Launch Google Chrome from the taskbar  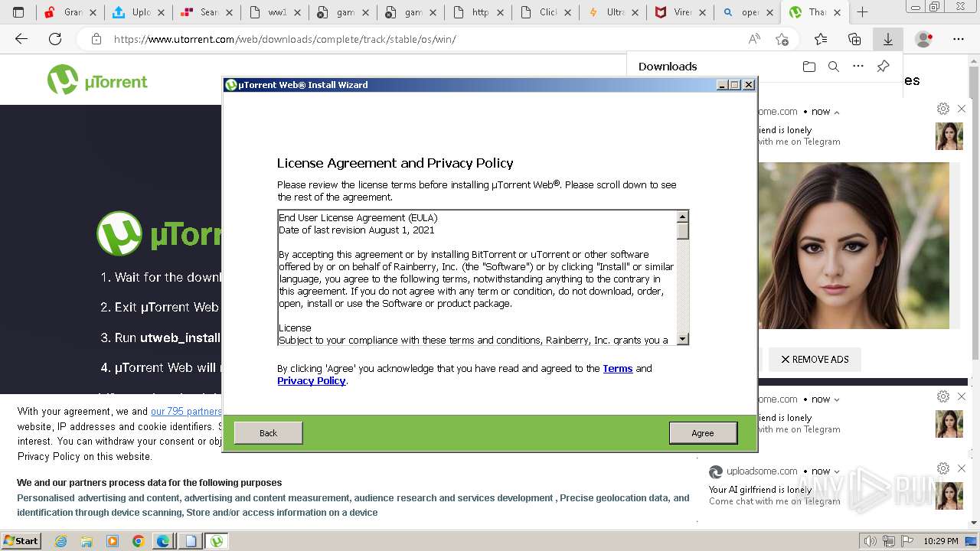pyautogui.click(x=138, y=541)
